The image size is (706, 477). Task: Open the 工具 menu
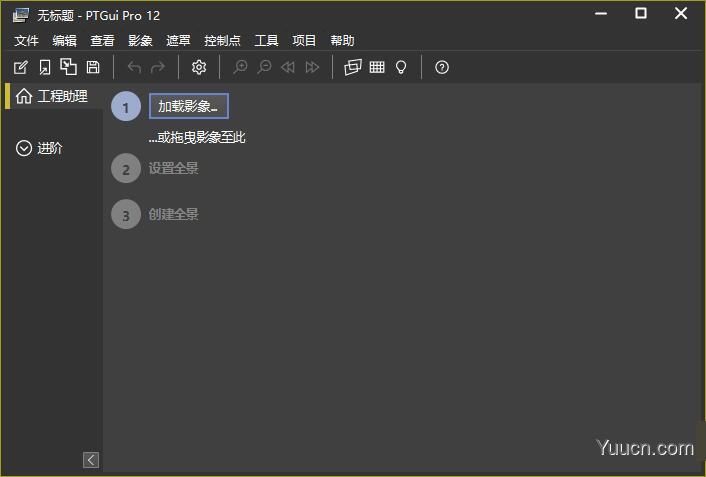tap(266, 41)
